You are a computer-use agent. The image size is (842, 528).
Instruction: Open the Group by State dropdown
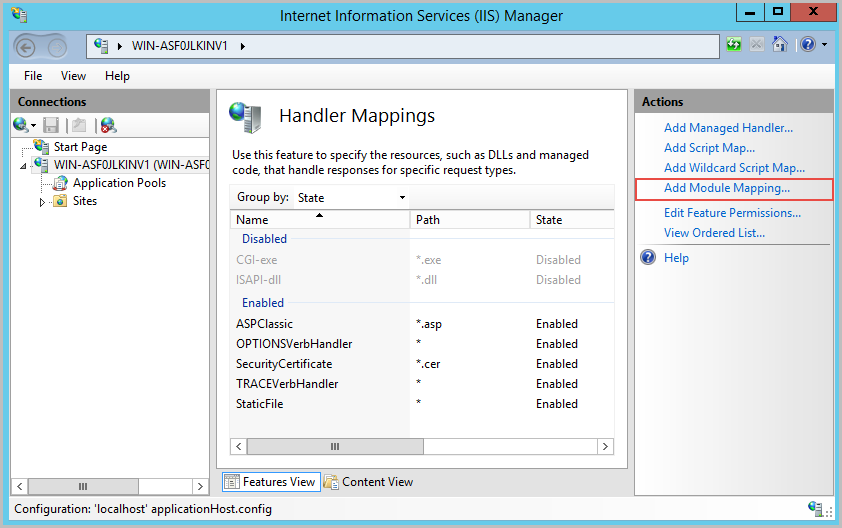click(352, 198)
